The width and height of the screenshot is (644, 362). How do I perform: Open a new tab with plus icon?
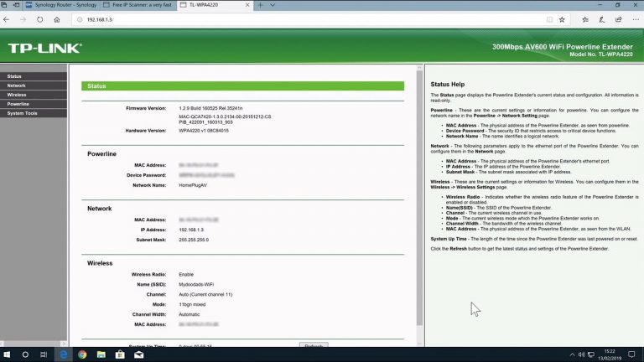point(261,5)
